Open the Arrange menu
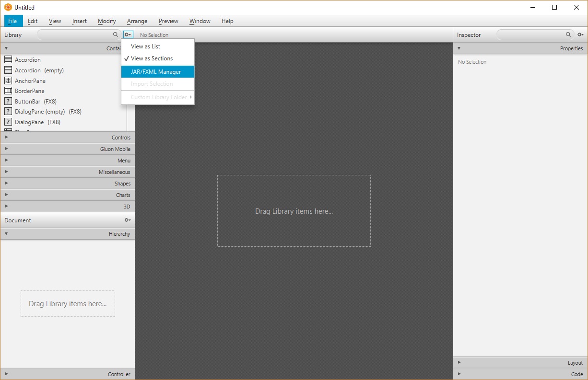588x380 pixels. click(x=137, y=21)
